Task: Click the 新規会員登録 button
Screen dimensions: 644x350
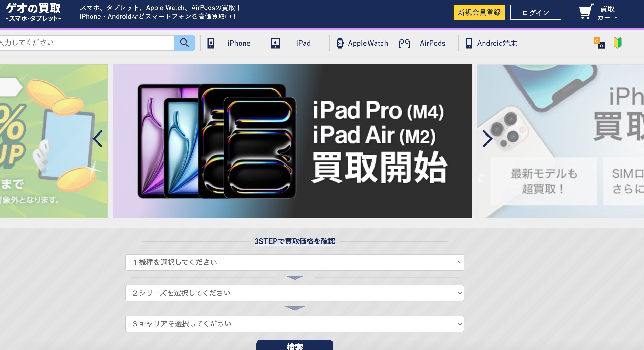Action: tap(479, 12)
